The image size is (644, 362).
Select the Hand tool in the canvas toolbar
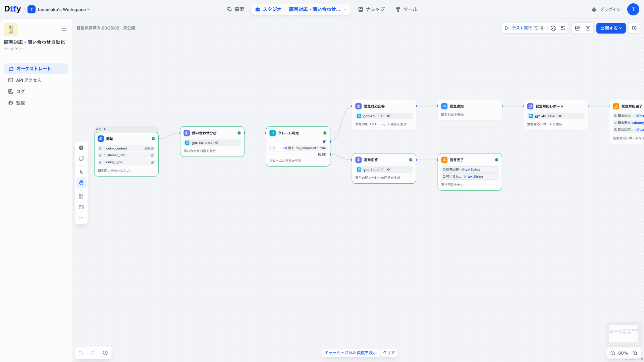(81, 182)
